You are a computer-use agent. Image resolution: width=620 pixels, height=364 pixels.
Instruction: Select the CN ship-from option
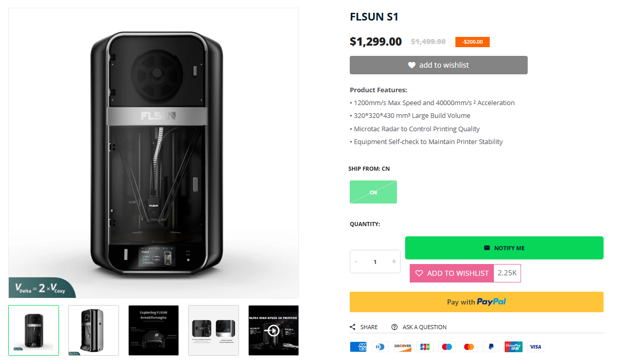pyautogui.click(x=373, y=192)
